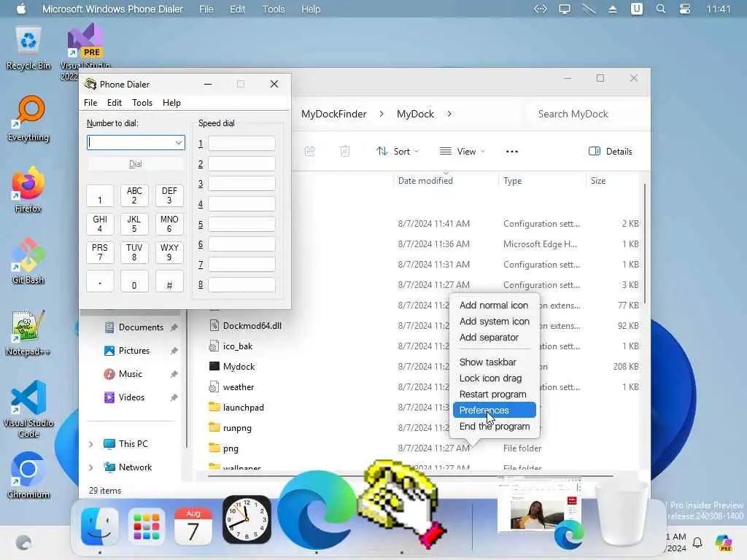Image resolution: width=747 pixels, height=560 pixels.
Task: Click the display icon in the top bar
Action: pyautogui.click(x=565, y=9)
